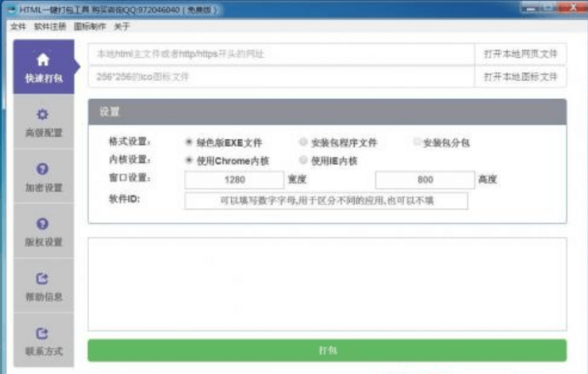Click 打开本地图标文件 button

point(521,77)
